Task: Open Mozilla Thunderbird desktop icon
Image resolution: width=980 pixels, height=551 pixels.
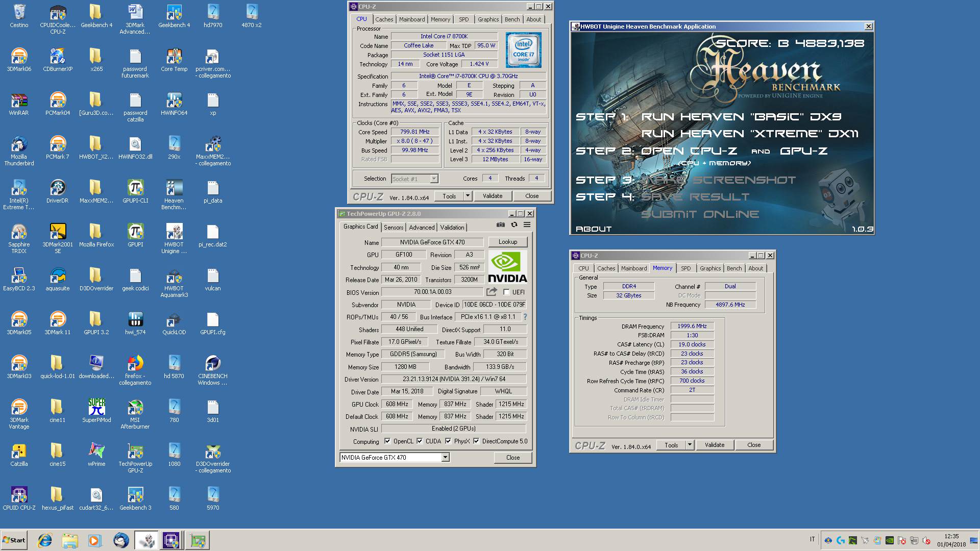Action: point(19,151)
